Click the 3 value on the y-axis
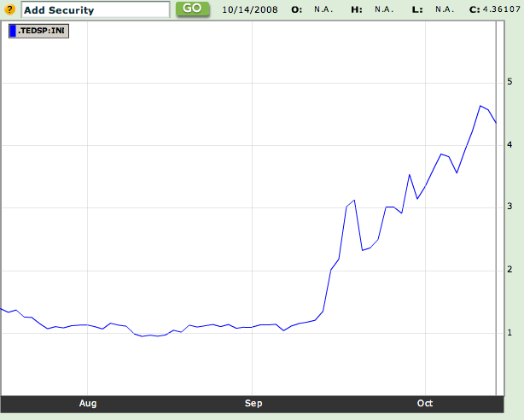The image size is (524, 420). pos(509,207)
